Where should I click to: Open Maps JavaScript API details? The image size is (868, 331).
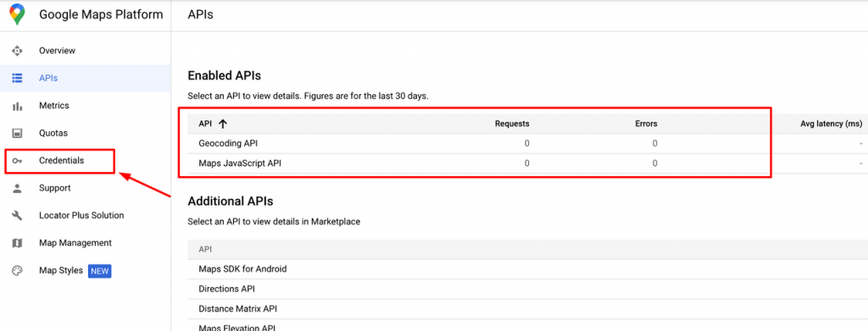[x=240, y=163]
